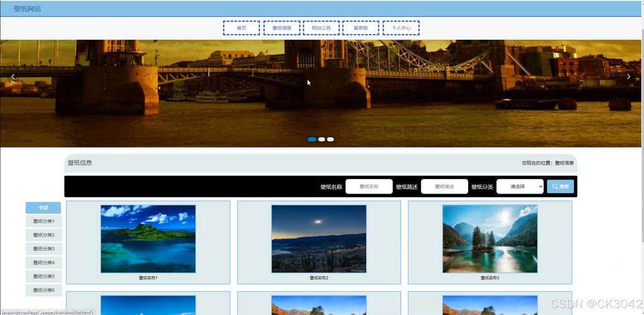
Task: Open the 壁纸名称2 night desert thumbnail
Action: (x=319, y=239)
